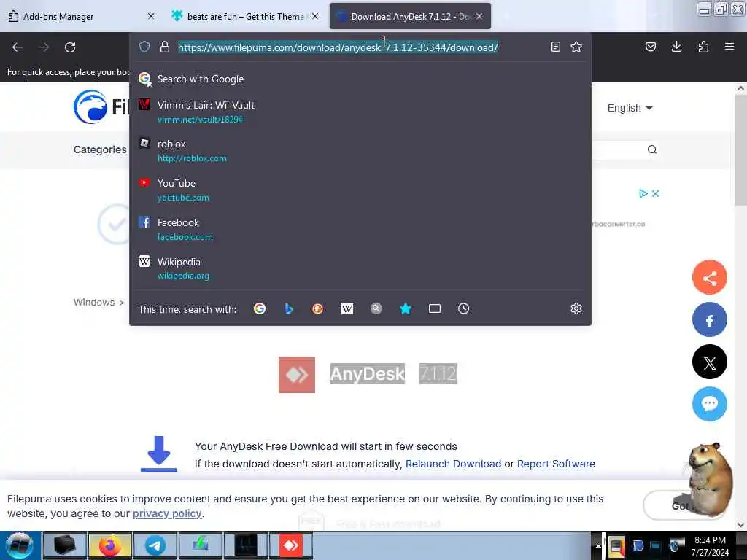Click the Report Software link

click(x=556, y=464)
